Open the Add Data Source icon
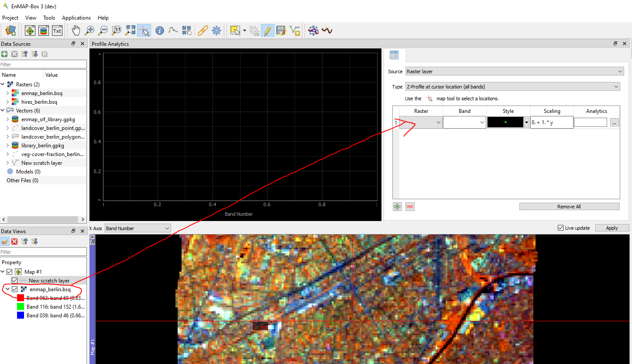 click(10, 31)
